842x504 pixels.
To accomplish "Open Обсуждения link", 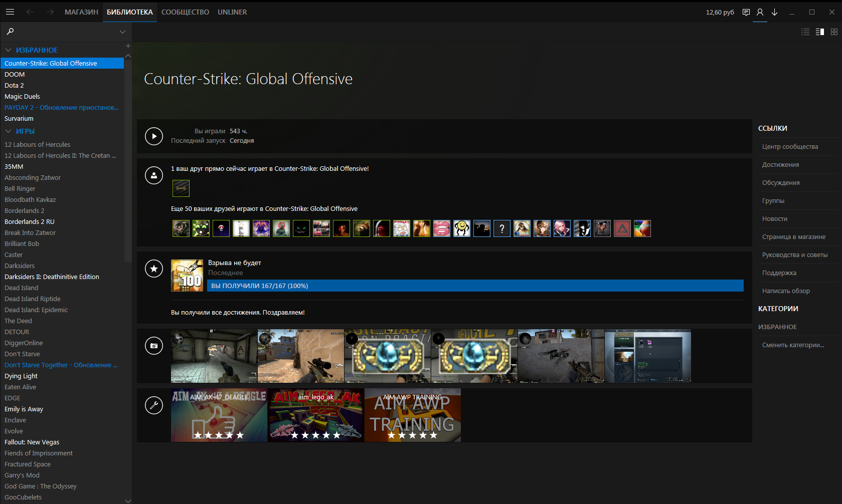I will tap(781, 183).
